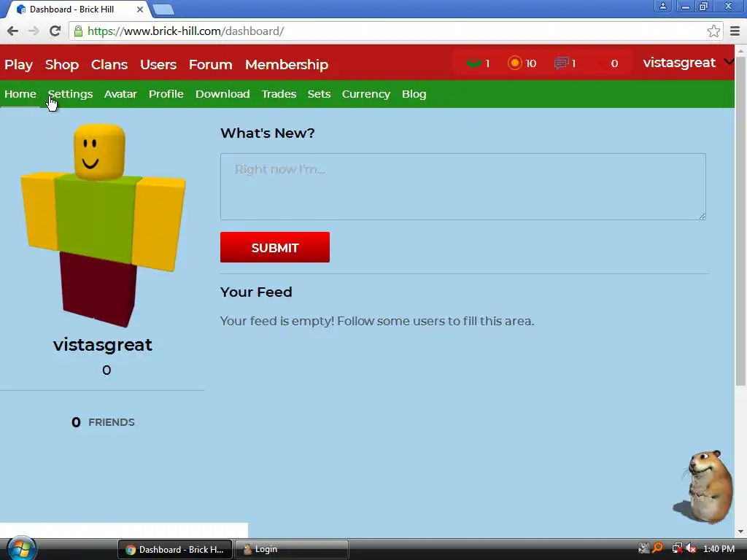Click the green bucks currency icon
This screenshot has width=747, height=560.
[474, 63]
